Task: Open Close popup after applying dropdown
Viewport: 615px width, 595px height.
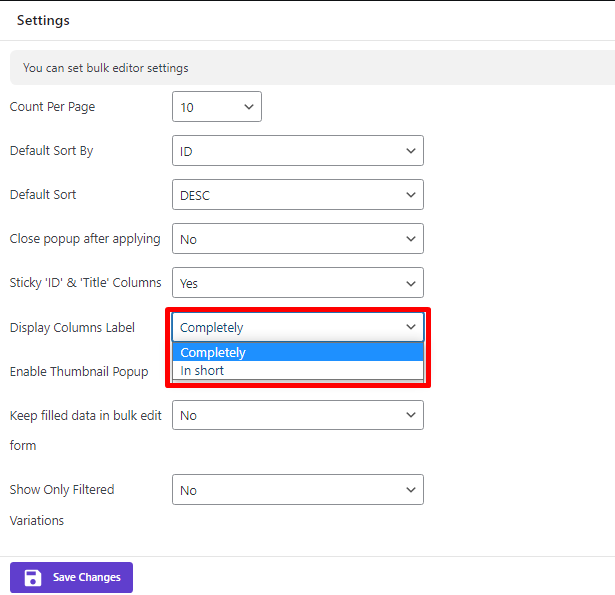Action: pyautogui.click(x=298, y=238)
